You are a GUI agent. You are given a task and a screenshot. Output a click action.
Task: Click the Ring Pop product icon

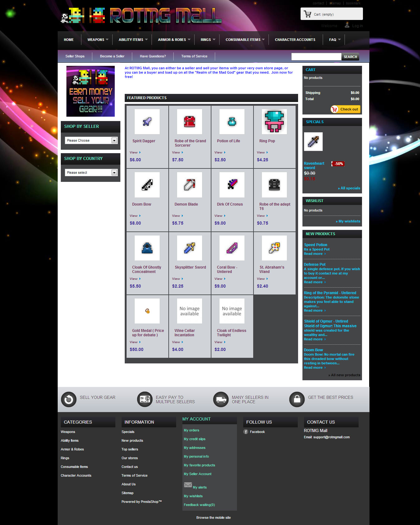tap(274, 122)
